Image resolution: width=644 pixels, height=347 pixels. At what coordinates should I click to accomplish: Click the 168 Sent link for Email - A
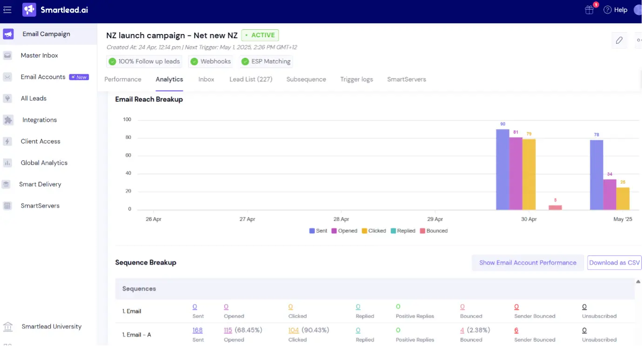pyautogui.click(x=197, y=330)
